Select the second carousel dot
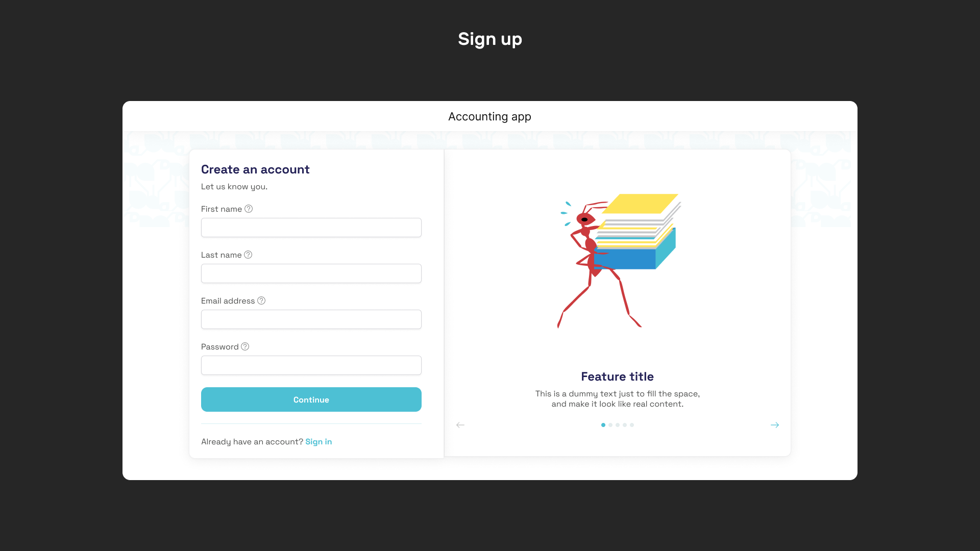This screenshot has width=980, height=551. click(610, 424)
